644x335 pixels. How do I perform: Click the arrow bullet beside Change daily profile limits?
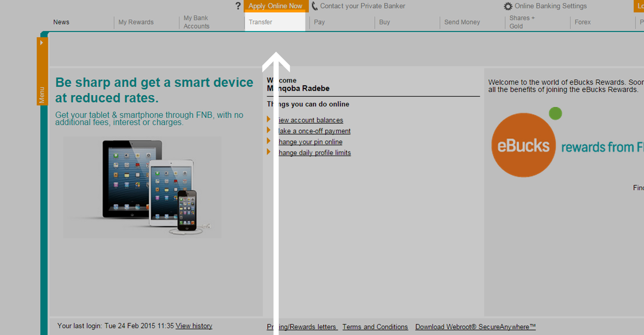pos(269,152)
